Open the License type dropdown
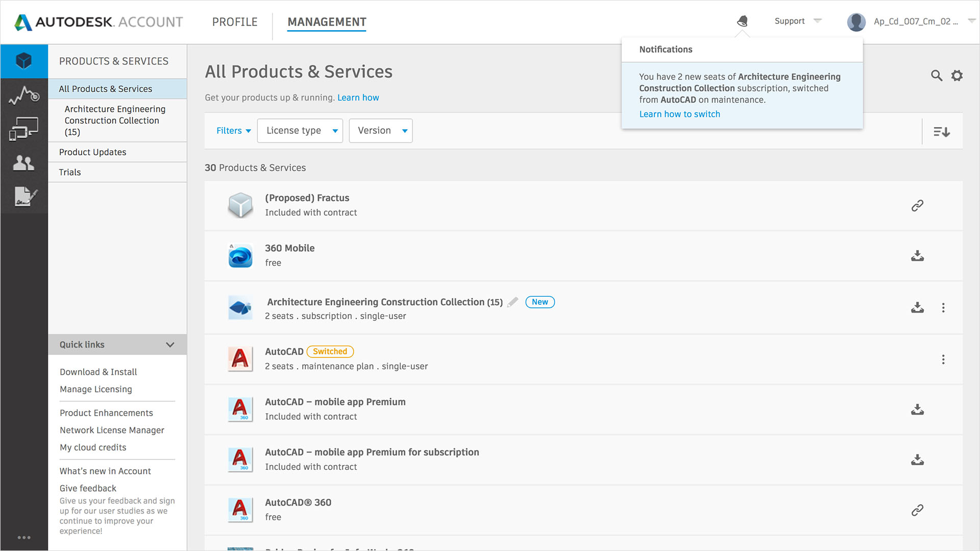 pyautogui.click(x=300, y=131)
